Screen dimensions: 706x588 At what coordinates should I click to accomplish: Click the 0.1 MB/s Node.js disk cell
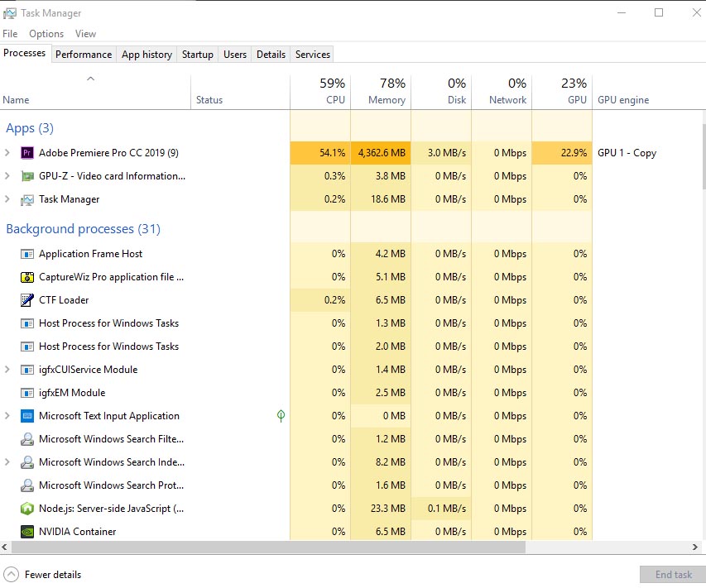[x=441, y=509]
